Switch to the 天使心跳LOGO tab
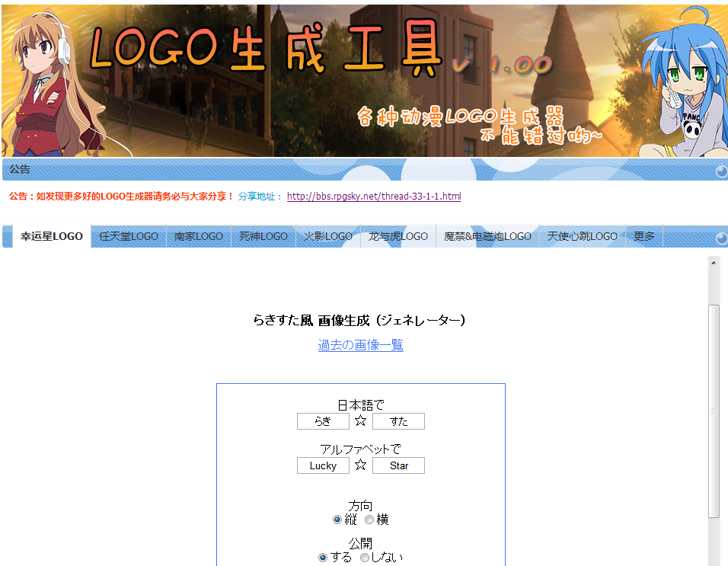The width and height of the screenshot is (728, 566). coord(583,236)
